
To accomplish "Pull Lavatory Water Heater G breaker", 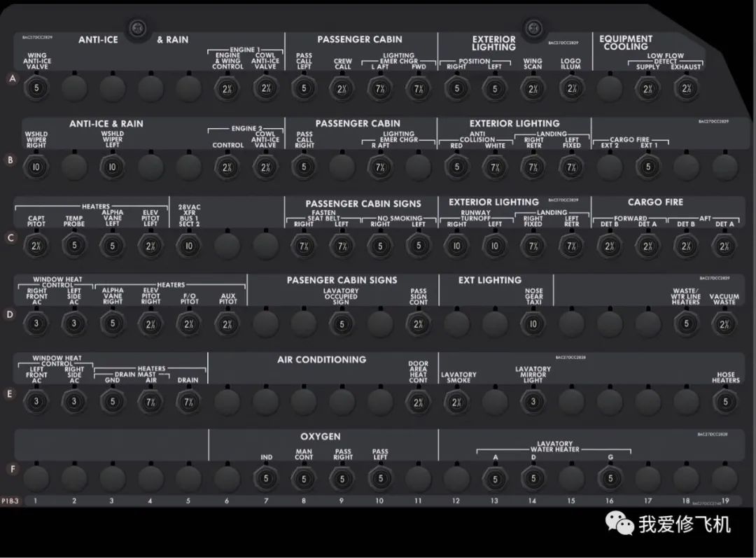I will (610, 478).
